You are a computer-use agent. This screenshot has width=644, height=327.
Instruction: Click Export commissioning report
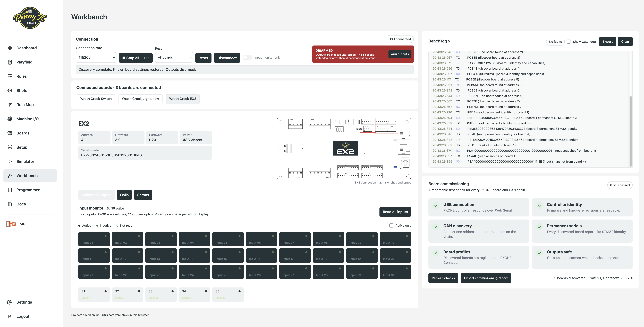pyautogui.click(x=486, y=278)
